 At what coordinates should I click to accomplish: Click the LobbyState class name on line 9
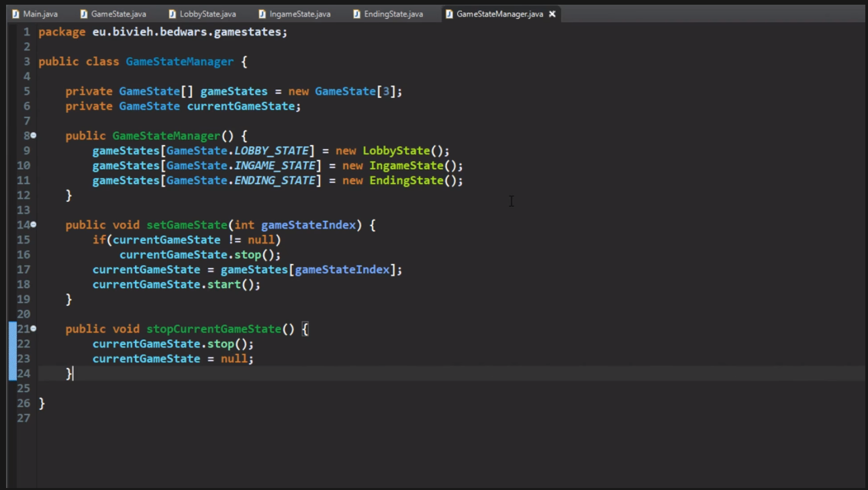click(396, 150)
